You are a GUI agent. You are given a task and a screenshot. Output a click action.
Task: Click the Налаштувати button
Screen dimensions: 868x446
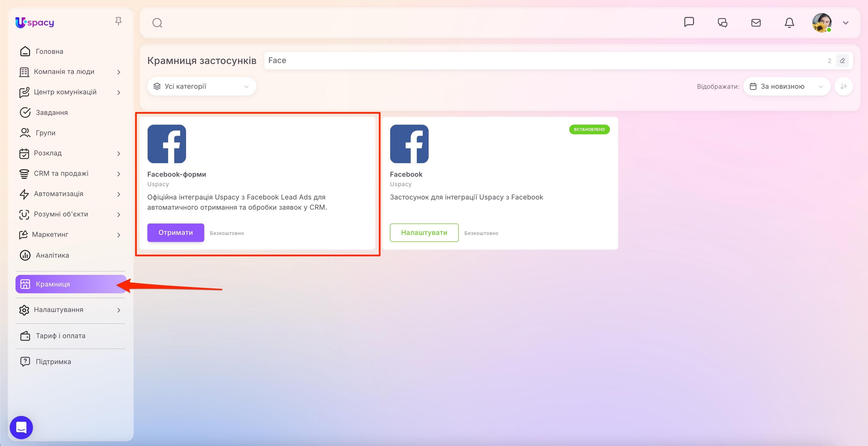point(424,233)
